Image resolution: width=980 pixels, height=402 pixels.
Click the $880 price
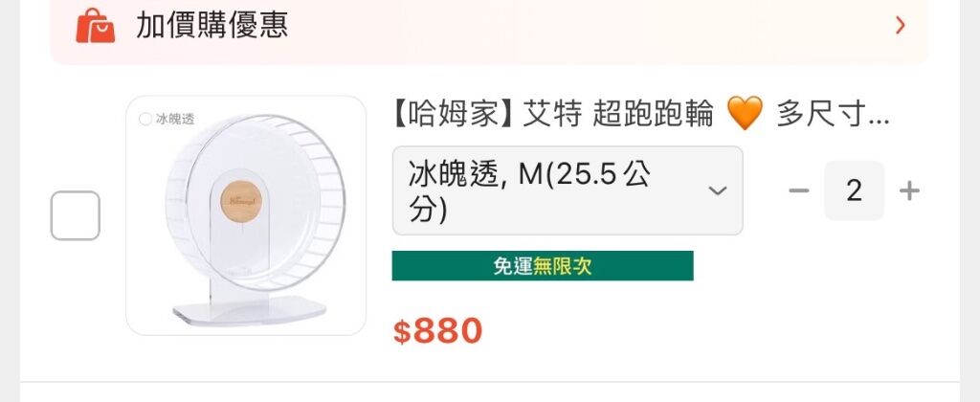438,331
